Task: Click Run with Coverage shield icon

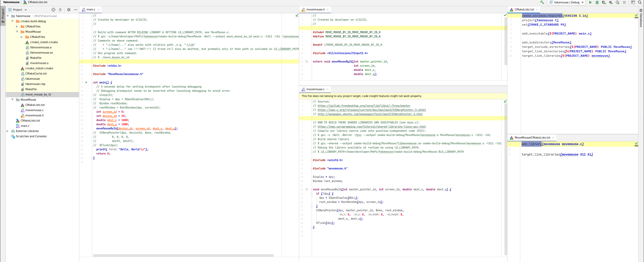Action: click(604, 2)
